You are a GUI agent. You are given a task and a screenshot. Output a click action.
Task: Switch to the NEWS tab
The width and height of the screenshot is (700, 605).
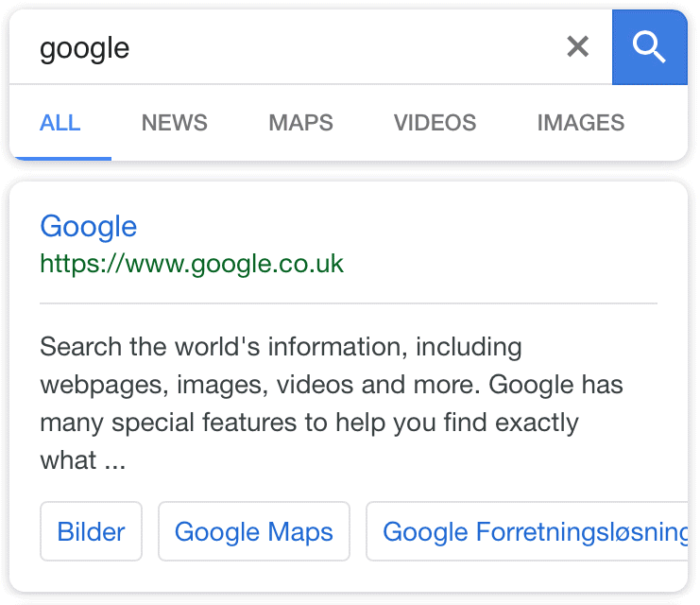pyautogui.click(x=175, y=123)
